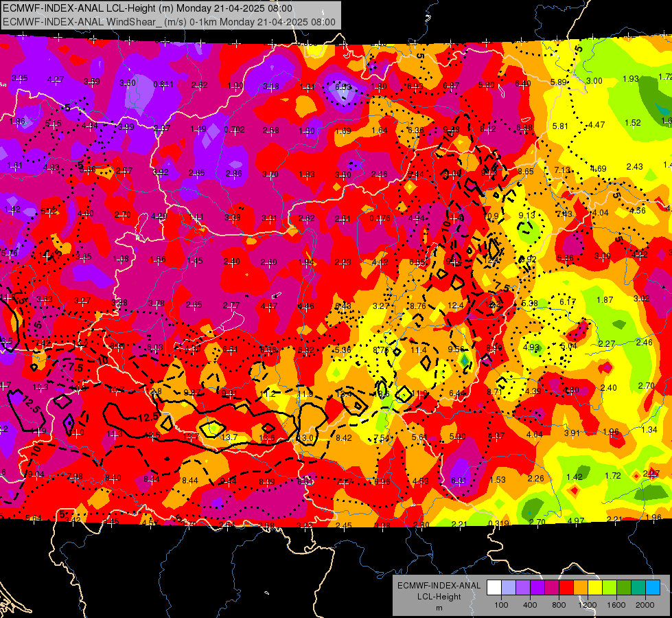This screenshot has width=672, height=618.
Task: Click the wind shear value 11.4
Action: point(419,350)
